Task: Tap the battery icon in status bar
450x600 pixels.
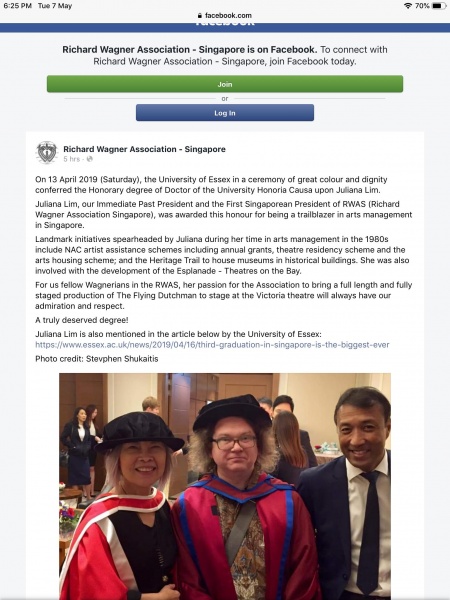Action: pyautogui.click(x=439, y=6)
